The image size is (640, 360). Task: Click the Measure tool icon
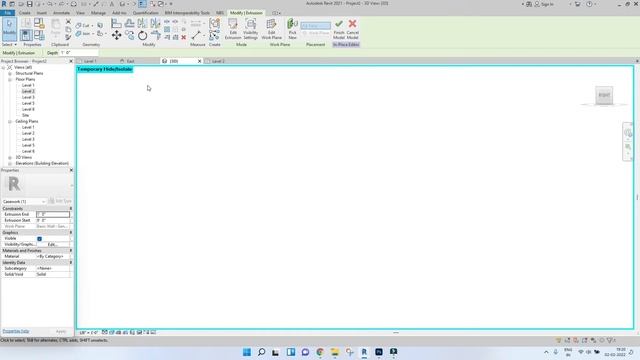(x=196, y=36)
